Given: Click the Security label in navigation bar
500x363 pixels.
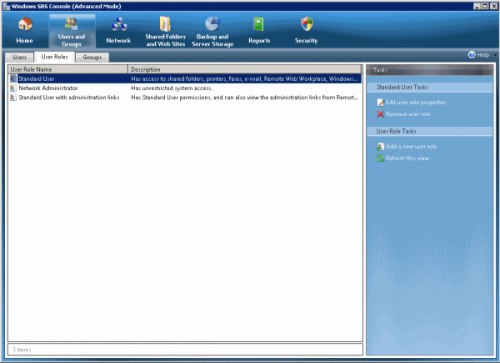Looking at the screenshot, I should tap(306, 41).
